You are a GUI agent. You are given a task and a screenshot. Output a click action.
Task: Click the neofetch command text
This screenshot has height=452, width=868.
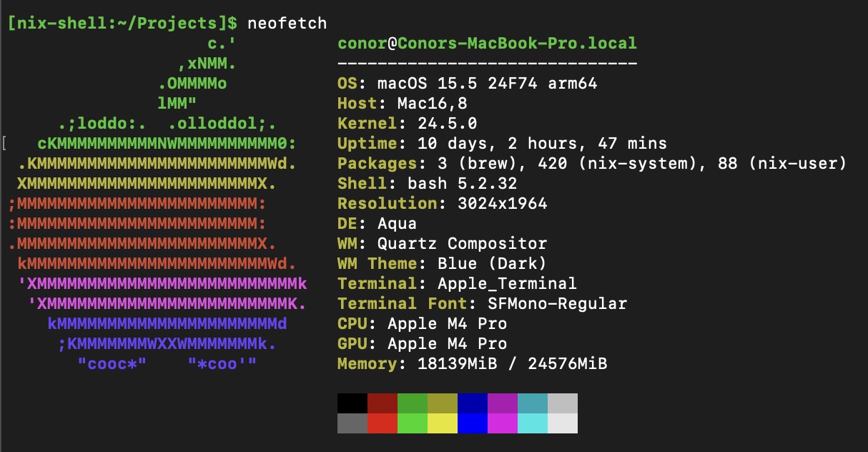(x=285, y=23)
